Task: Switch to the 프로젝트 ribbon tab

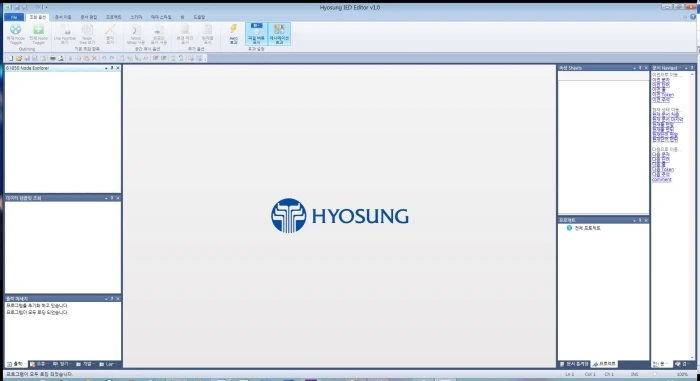Action: point(113,17)
